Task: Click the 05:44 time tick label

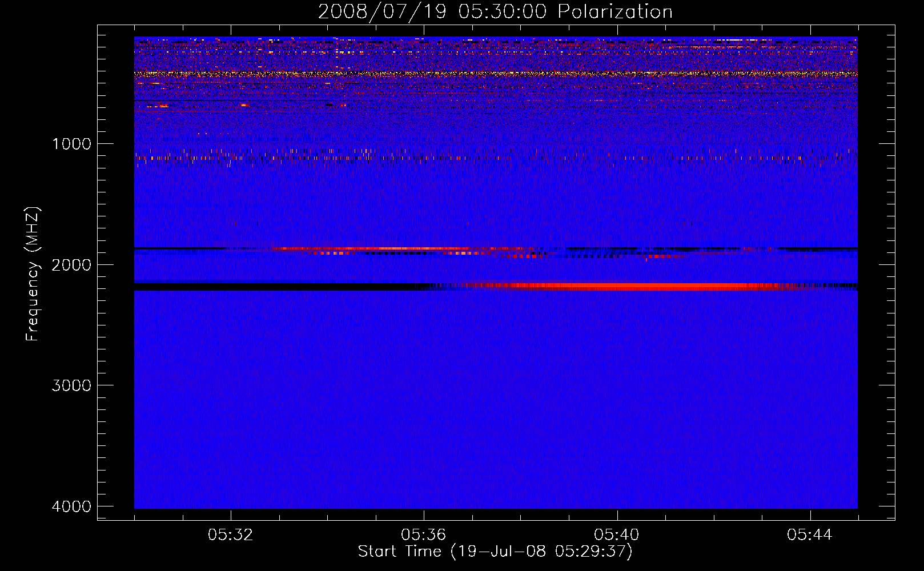Action: (810, 534)
